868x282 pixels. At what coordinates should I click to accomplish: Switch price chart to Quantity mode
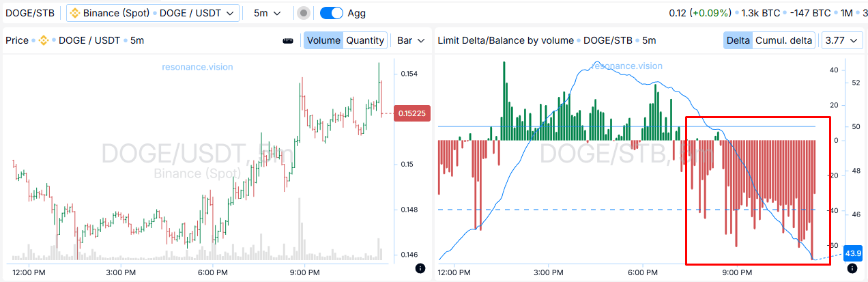pyautogui.click(x=365, y=40)
